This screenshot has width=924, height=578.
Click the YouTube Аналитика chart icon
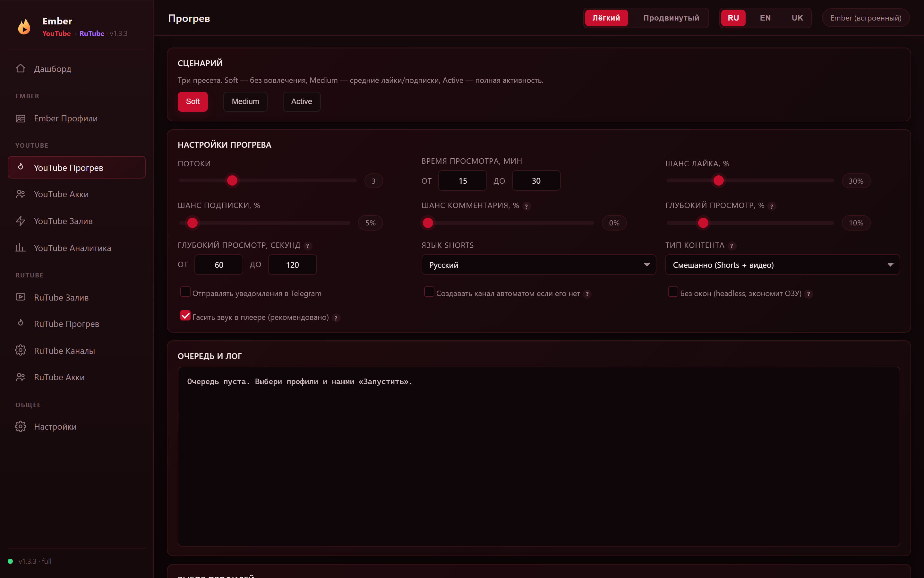[21, 248]
